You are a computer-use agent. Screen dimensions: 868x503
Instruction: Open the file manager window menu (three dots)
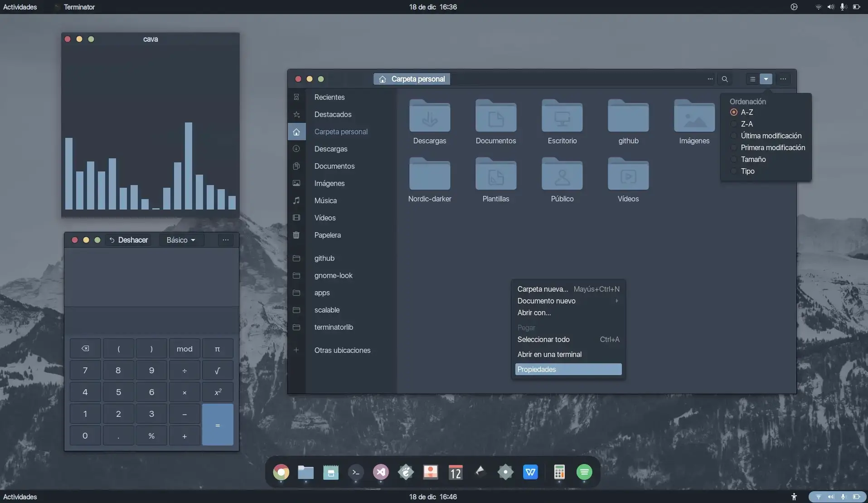click(783, 78)
